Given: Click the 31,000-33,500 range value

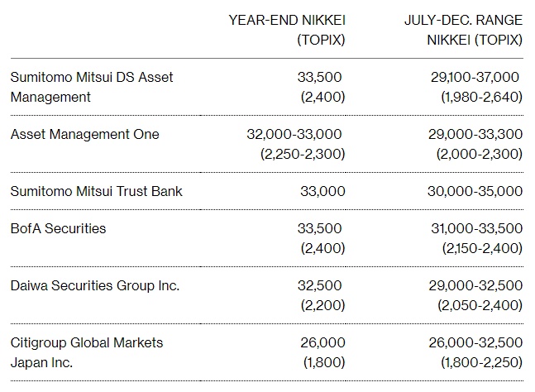Looking at the screenshot, I should pyautogui.click(x=475, y=228).
